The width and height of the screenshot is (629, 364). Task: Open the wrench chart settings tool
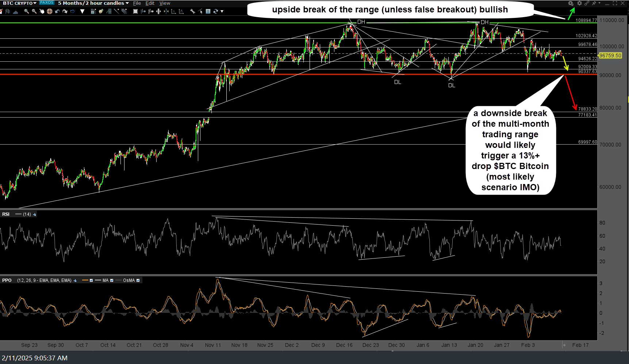192,11
